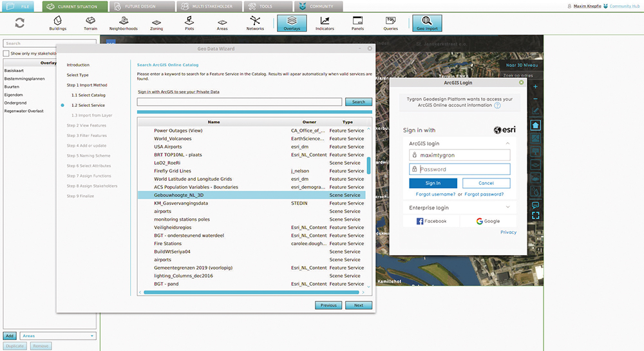The width and height of the screenshot is (644, 351).
Task: Click the ArcGIS Password input field
Action: (464, 169)
